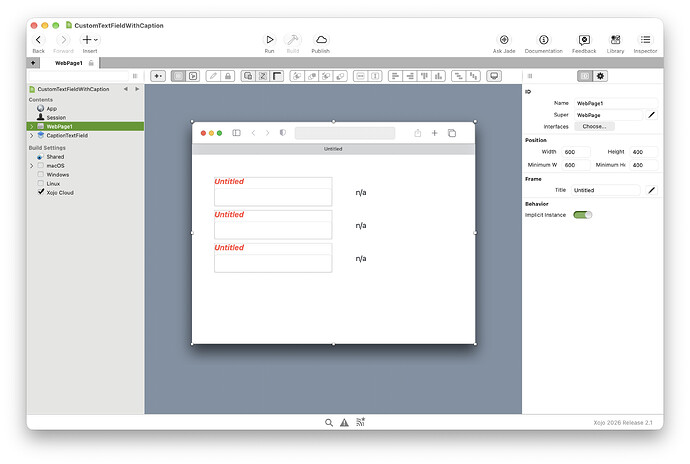Click the Publish cloud icon
Screen dimensions: 690x464
pyautogui.click(x=321, y=40)
